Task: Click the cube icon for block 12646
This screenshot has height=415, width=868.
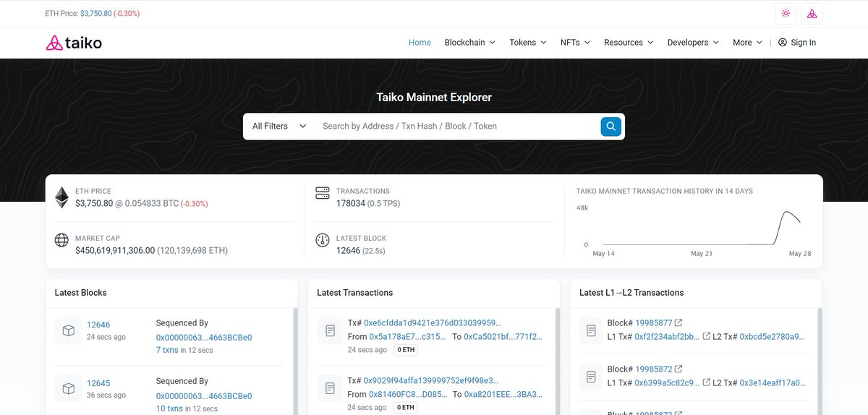Action: point(68,330)
